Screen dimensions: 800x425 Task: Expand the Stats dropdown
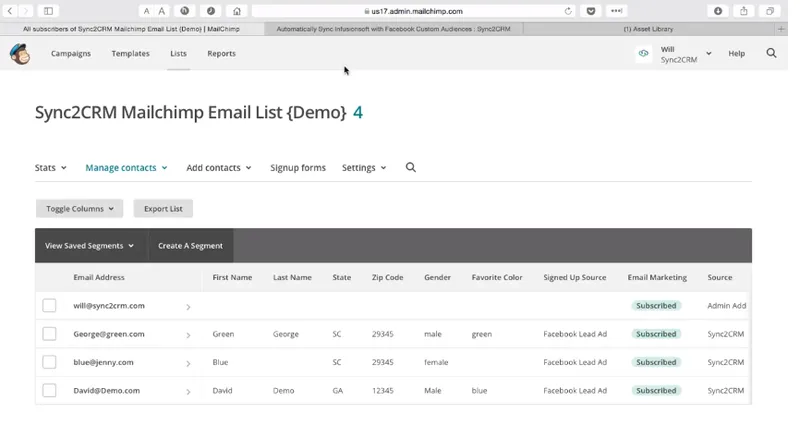(x=51, y=167)
